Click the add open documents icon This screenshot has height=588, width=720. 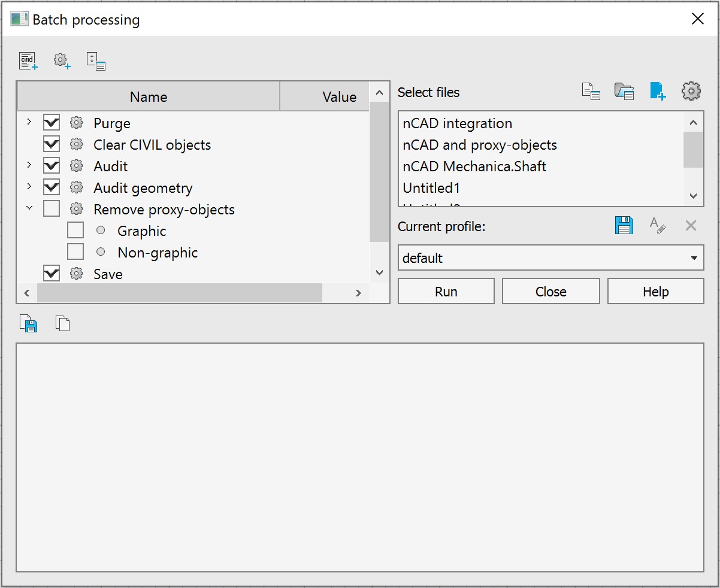coord(591,92)
